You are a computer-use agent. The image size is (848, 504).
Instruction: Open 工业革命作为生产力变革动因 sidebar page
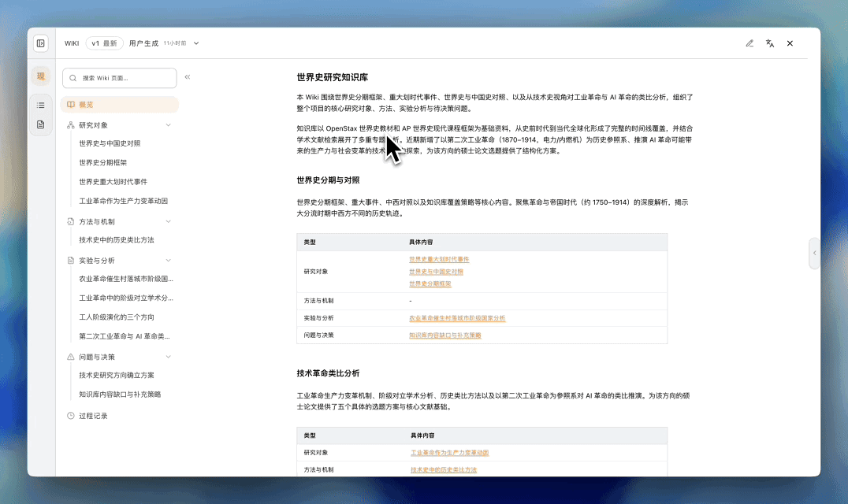pos(123,201)
